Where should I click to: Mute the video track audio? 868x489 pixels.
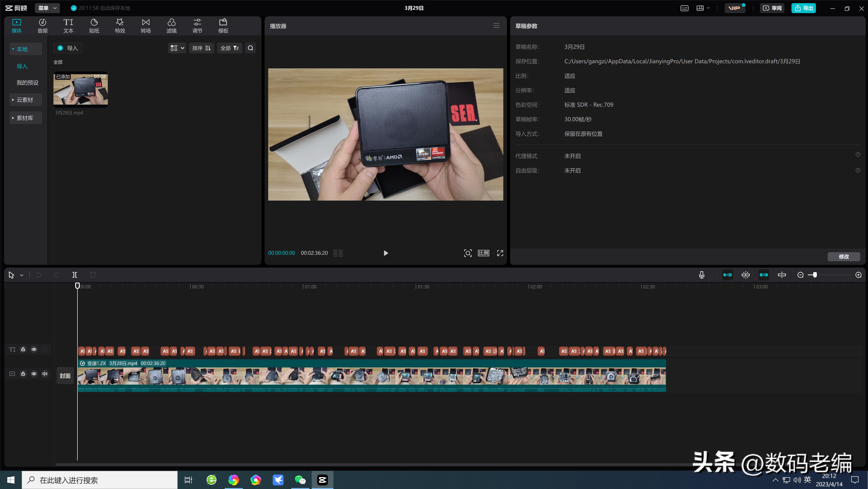(45, 374)
